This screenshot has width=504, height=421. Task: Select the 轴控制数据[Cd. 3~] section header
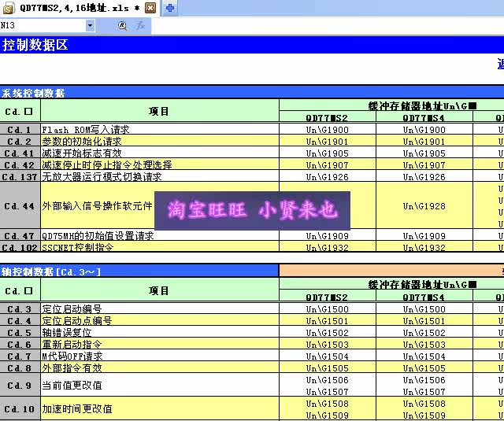[139, 271]
